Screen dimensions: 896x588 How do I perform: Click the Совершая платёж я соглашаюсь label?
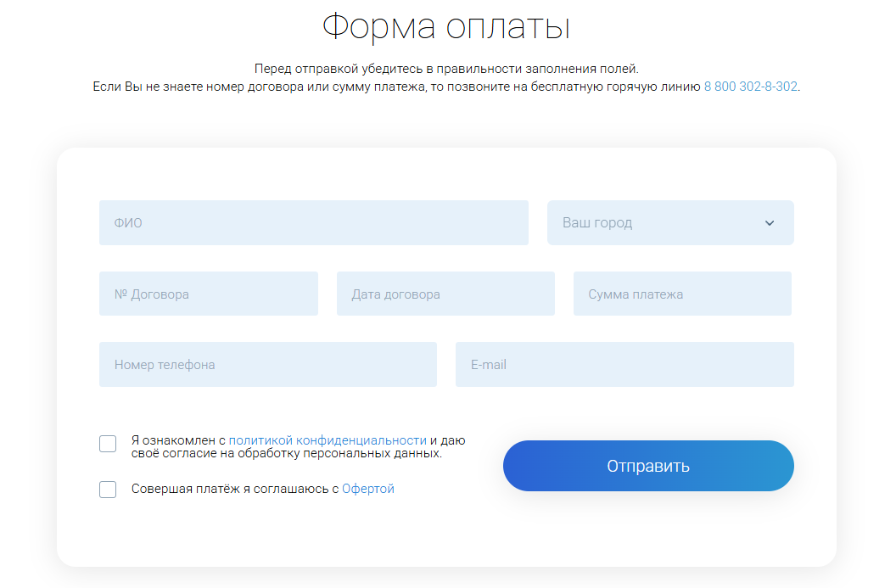point(235,489)
